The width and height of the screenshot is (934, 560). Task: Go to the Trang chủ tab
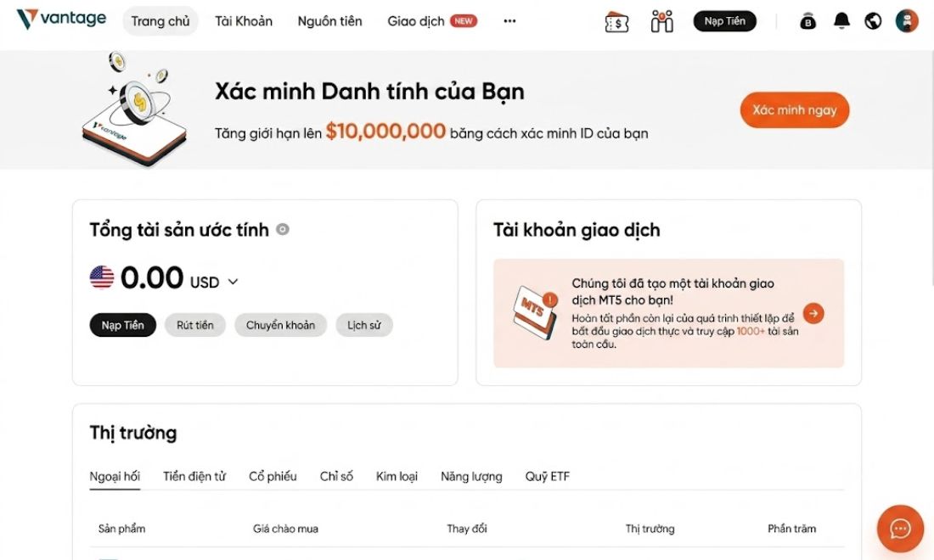160,21
